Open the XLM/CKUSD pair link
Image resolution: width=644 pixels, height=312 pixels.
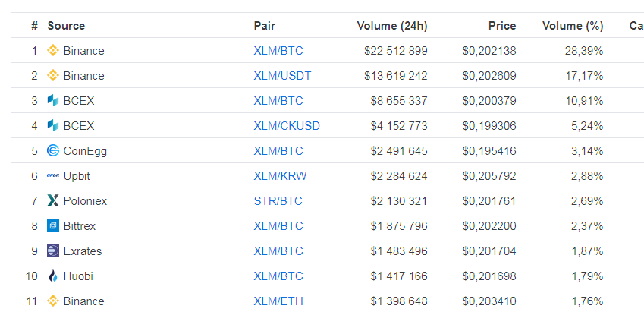click(287, 126)
